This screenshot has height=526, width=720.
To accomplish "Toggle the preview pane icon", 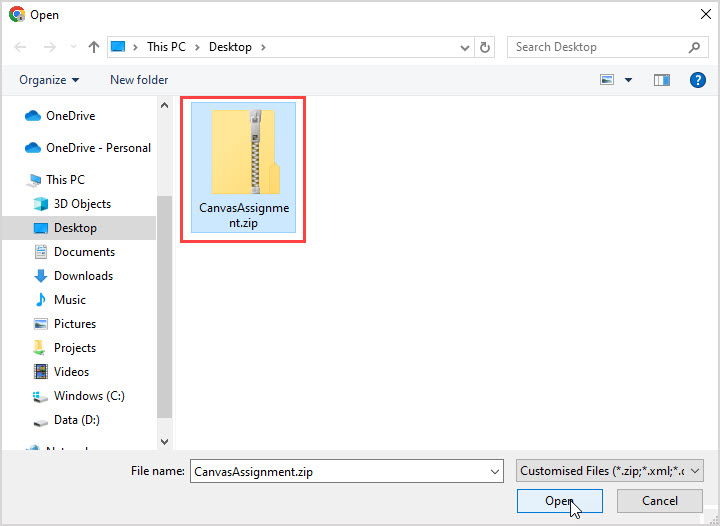I will click(x=661, y=80).
